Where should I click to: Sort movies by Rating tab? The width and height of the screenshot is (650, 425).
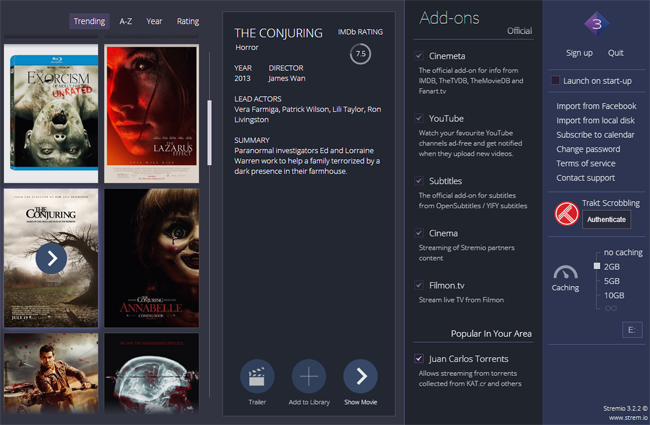(188, 21)
